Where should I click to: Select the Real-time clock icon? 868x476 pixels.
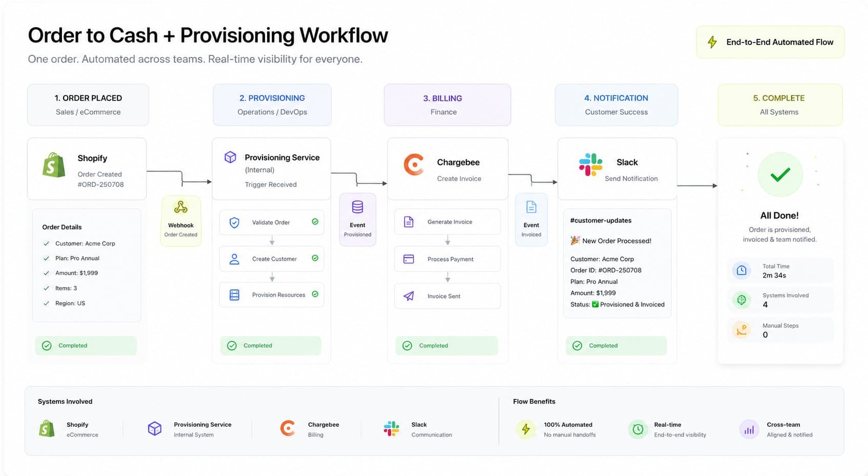coord(638,429)
